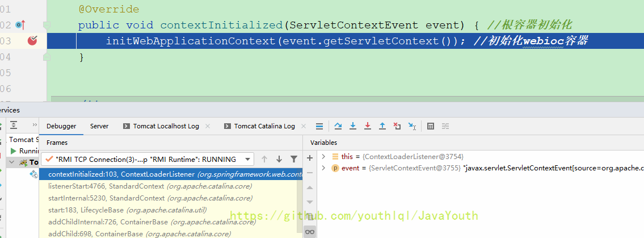Toggle the glasses watches view icon

click(x=310, y=232)
